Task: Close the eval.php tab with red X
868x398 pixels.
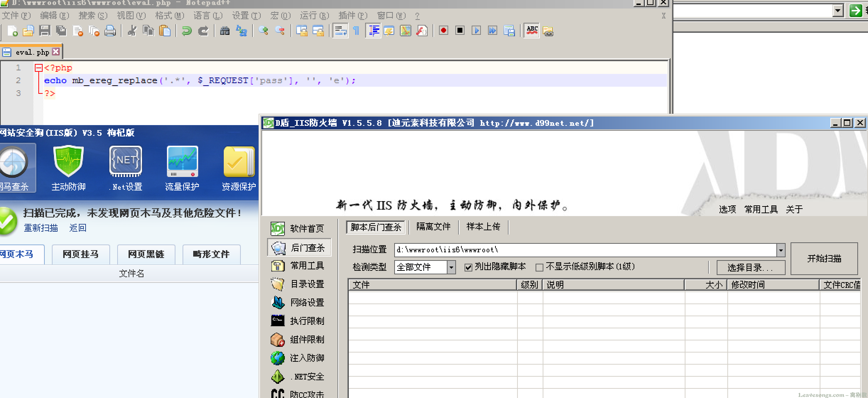Action: coord(56,52)
